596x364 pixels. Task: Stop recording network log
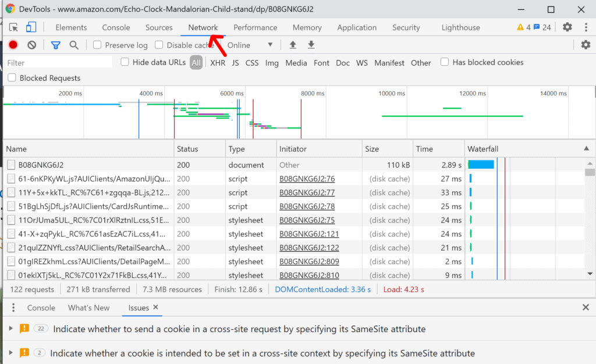13,45
